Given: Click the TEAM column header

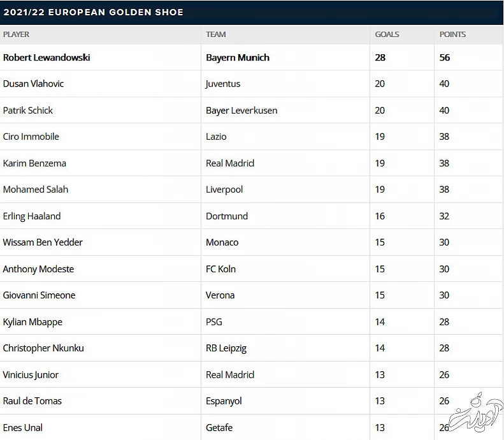Looking at the screenshot, I should coord(216,34).
